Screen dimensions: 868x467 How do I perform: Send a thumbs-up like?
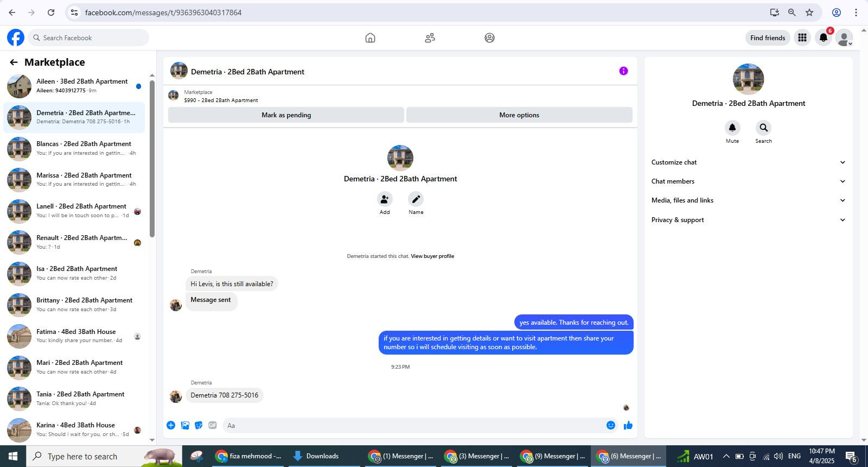tap(628, 425)
